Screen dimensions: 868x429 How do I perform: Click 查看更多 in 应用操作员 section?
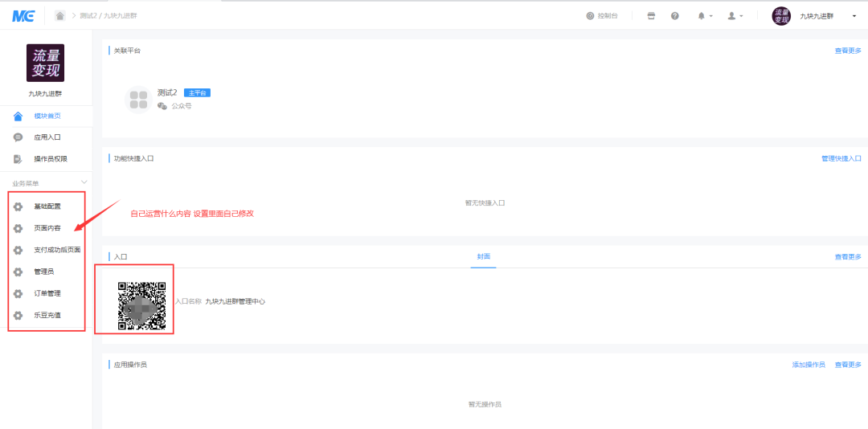pos(848,365)
